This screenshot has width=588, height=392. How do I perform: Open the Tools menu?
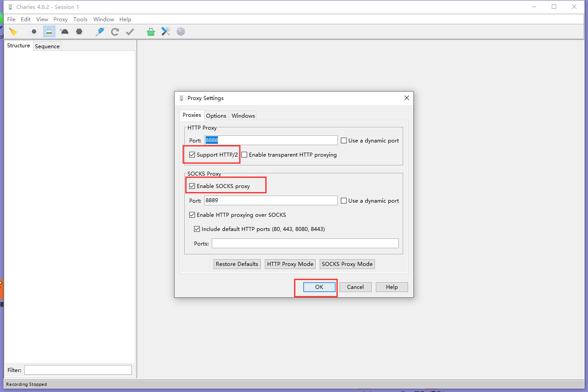pos(80,19)
